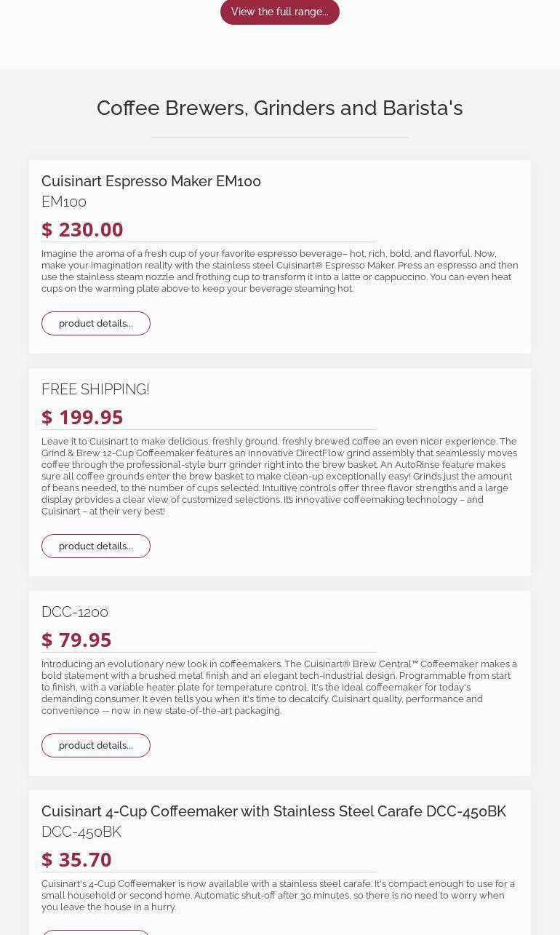This screenshot has height=935, width=560.
Task: Open product details for the Grind & Brew coffeemaker
Action: point(96,546)
